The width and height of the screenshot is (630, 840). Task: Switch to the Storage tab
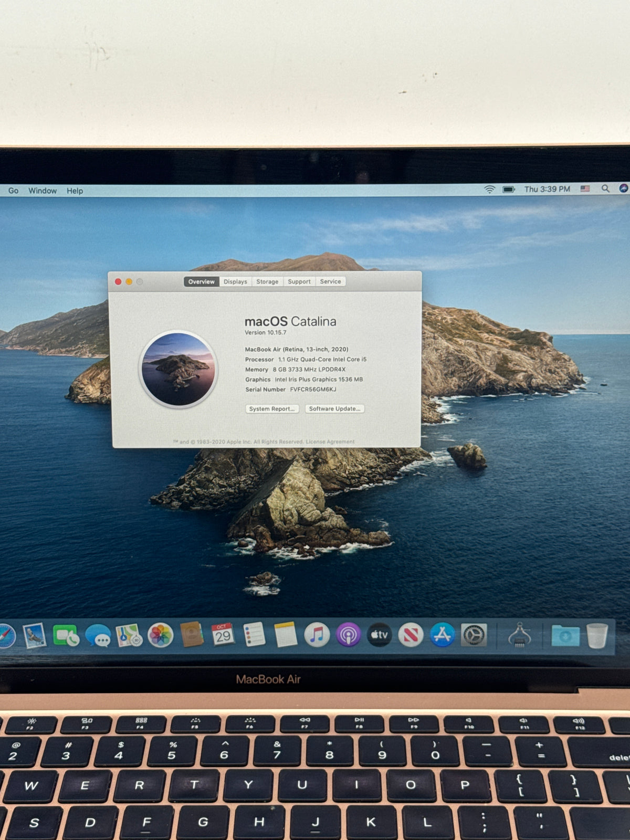[267, 281]
